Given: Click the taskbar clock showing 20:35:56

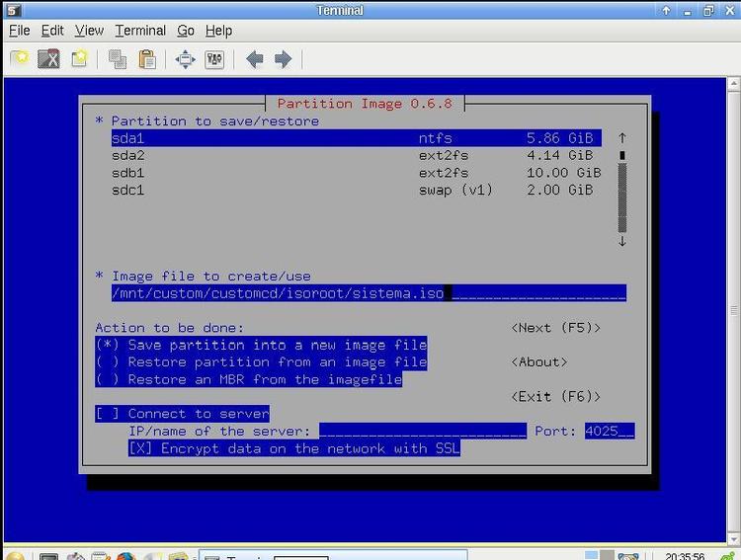Looking at the screenshot, I should [685, 556].
